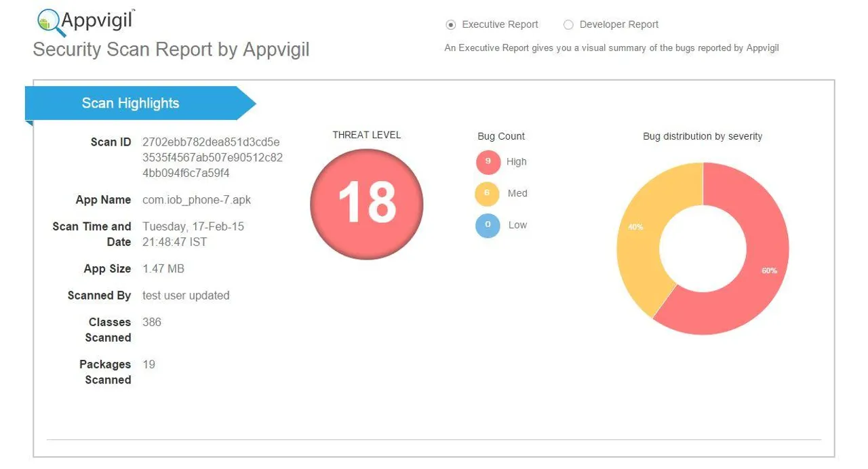Click the packages scanned value 19
This screenshot has width=868, height=469.
point(149,365)
